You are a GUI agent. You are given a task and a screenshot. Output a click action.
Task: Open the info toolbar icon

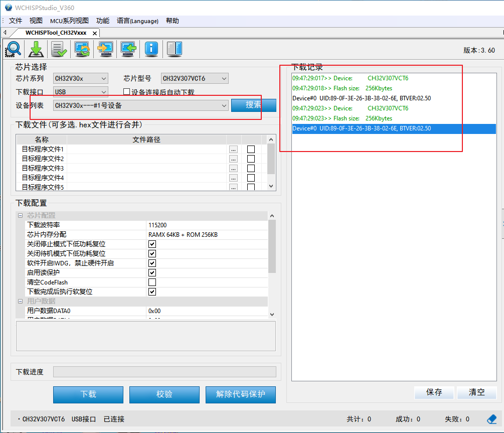(151, 49)
